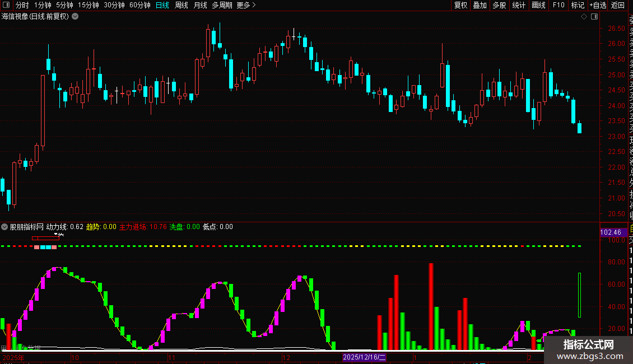Click the 80.00 indicator axis label
This screenshot has height=364, width=633.
click(616, 262)
